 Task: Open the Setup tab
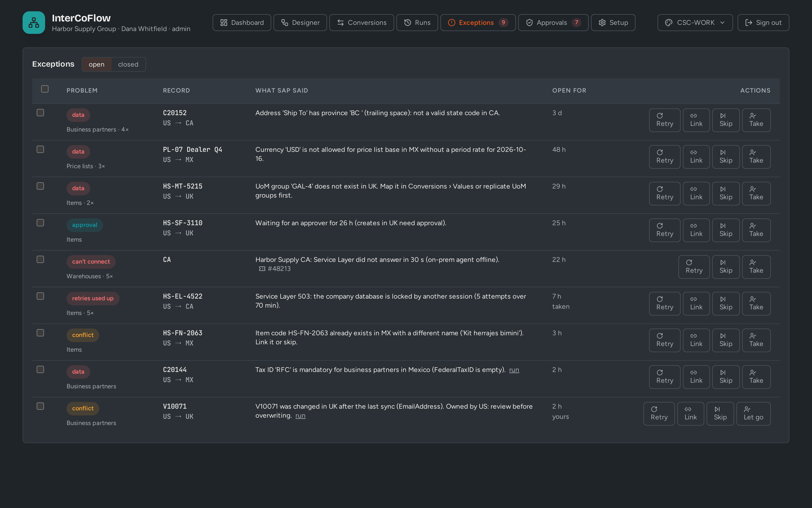(613, 23)
